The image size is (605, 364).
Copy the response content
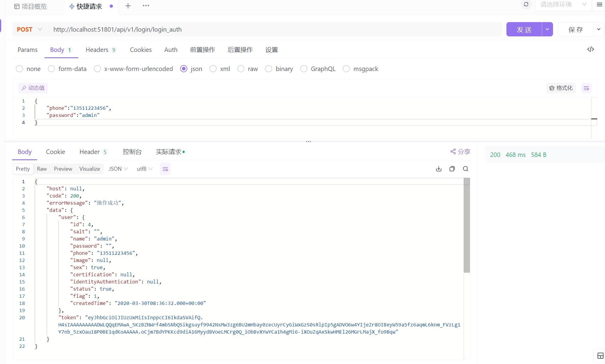[x=452, y=169]
